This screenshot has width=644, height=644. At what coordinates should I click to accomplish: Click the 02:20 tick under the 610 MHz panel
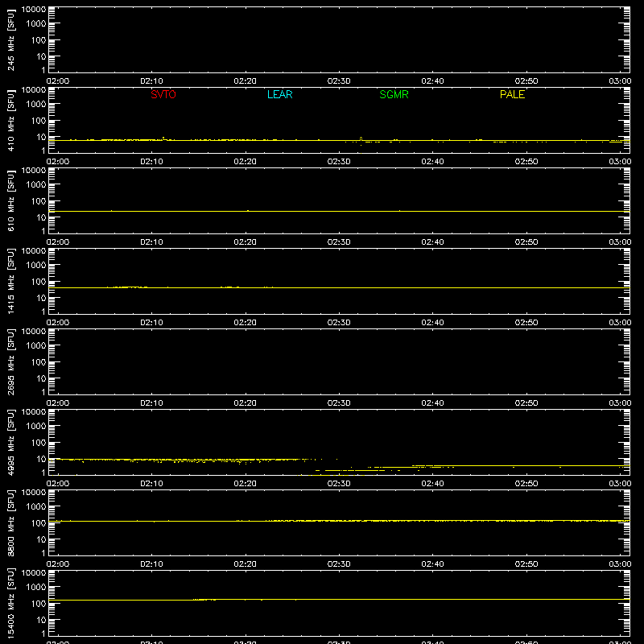246,242
